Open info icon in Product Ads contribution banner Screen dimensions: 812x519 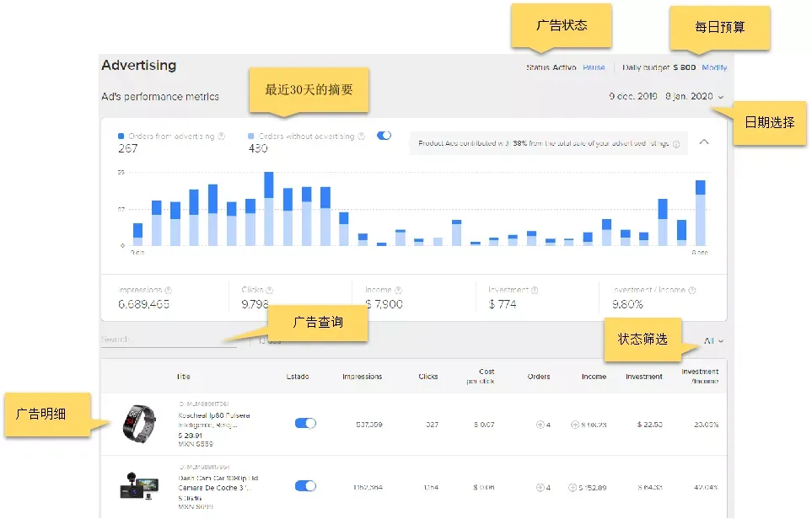pyautogui.click(x=675, y=144)
